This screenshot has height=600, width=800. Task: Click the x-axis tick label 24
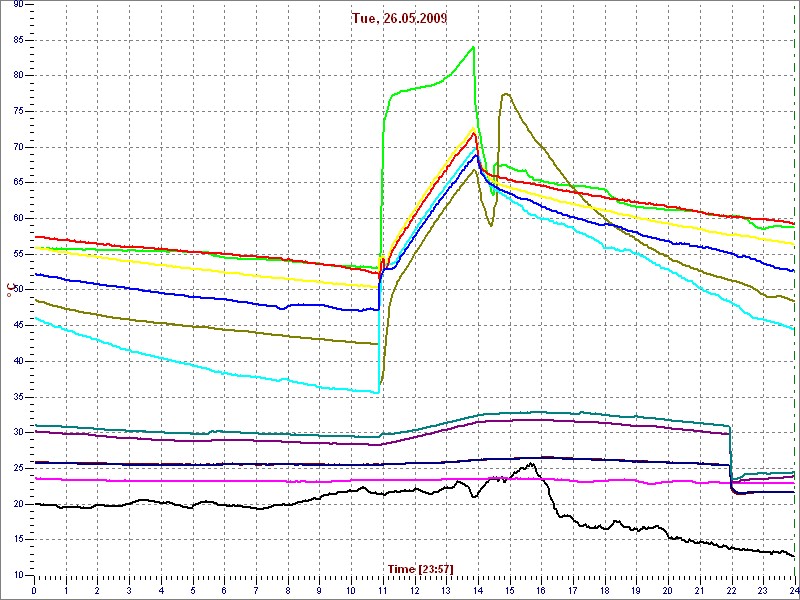pyautogui.click(x=793, y=590)
